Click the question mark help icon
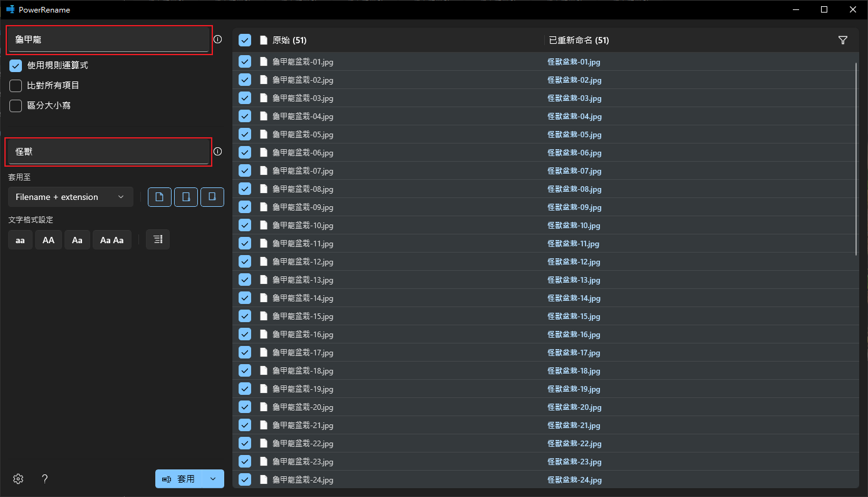 tap(44, 479)
